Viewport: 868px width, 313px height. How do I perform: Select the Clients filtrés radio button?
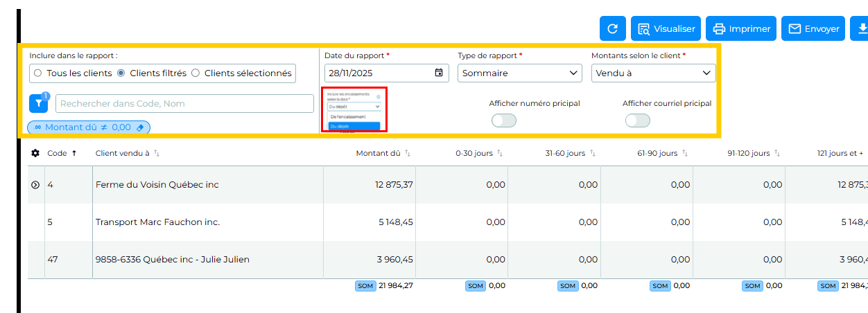coord(121,73)
